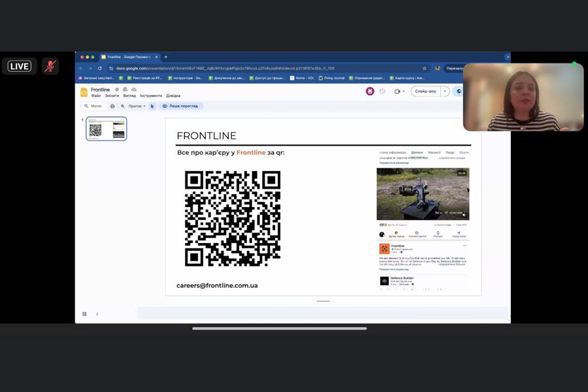This screenshot has height=392, width=588.
Task: Click the cloud save status icon
Action: [134, 90]
